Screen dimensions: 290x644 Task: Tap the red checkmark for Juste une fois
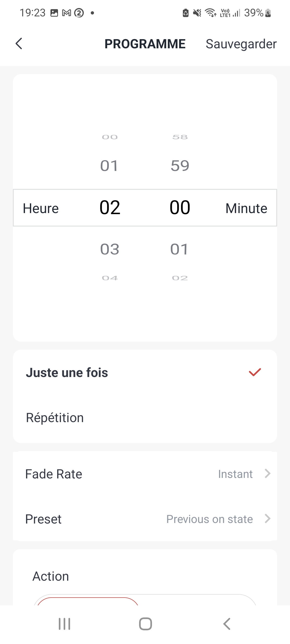(x=255, y=372)
